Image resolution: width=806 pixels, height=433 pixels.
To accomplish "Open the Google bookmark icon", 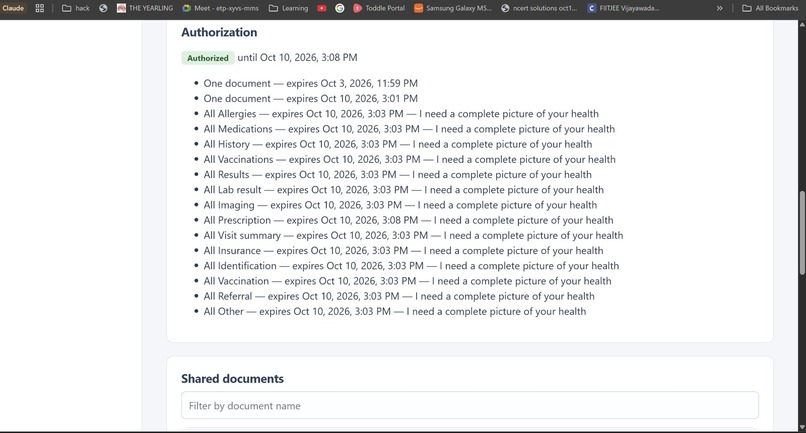I will pyautogui.click(x=340, y=8).
